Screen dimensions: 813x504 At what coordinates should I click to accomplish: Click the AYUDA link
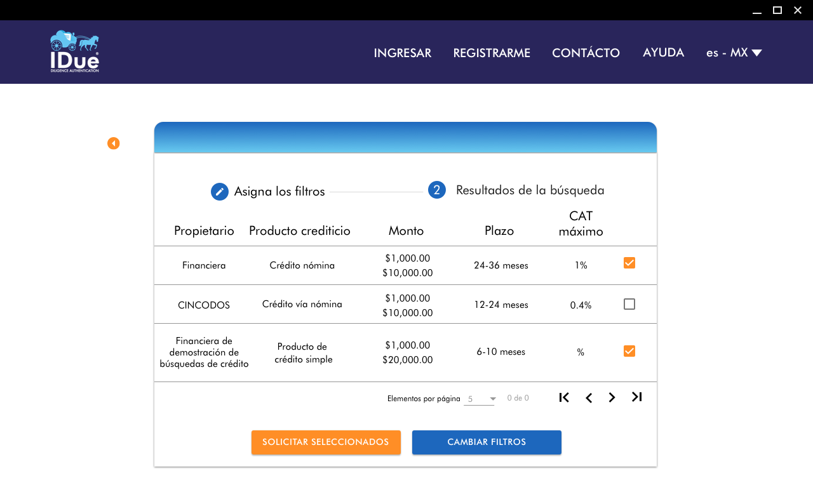click(663, 52)
